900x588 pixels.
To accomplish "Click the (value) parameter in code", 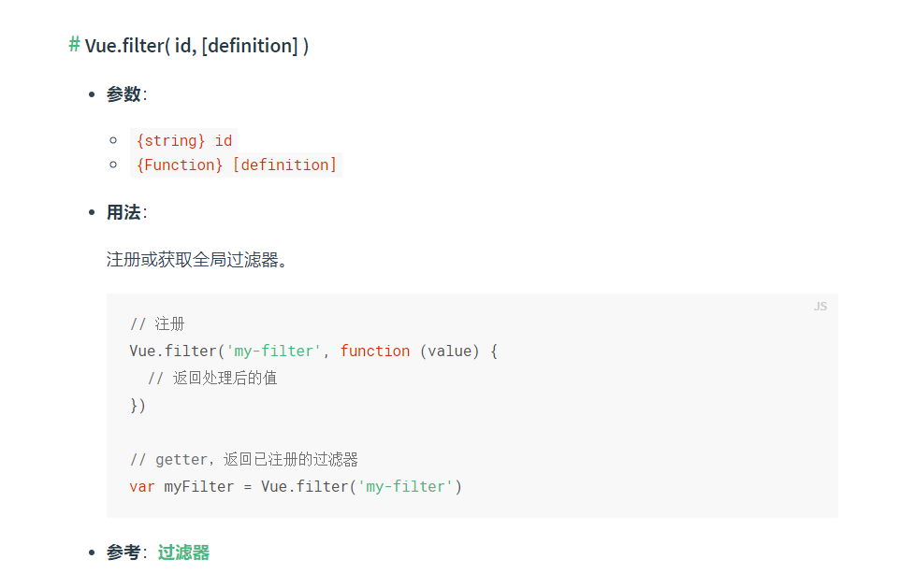I will click(x=449, y=351).
